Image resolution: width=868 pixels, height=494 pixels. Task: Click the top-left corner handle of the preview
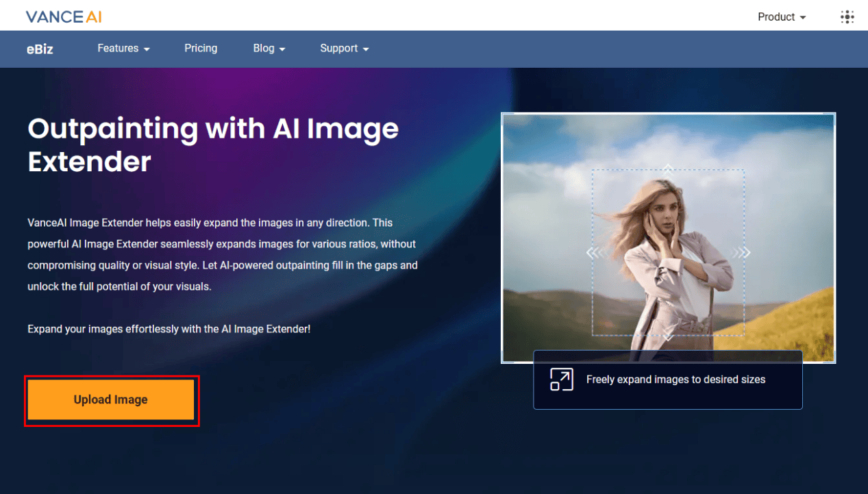click(x=503, y=114)
